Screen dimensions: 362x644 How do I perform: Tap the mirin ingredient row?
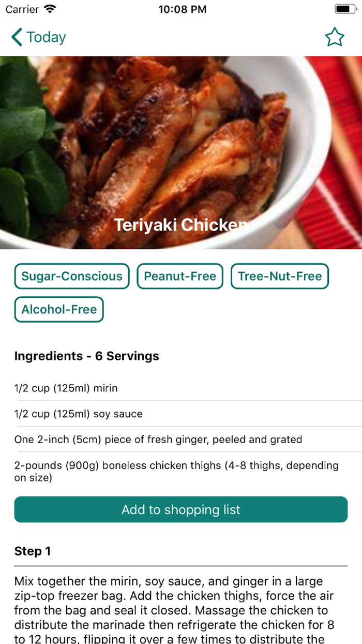(66, 388)
